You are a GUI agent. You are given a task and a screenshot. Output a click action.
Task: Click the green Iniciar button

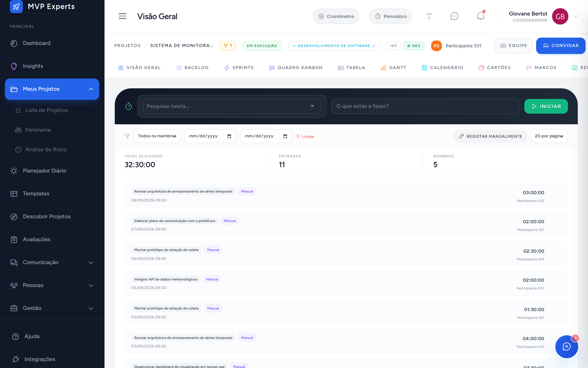[546, 106]
